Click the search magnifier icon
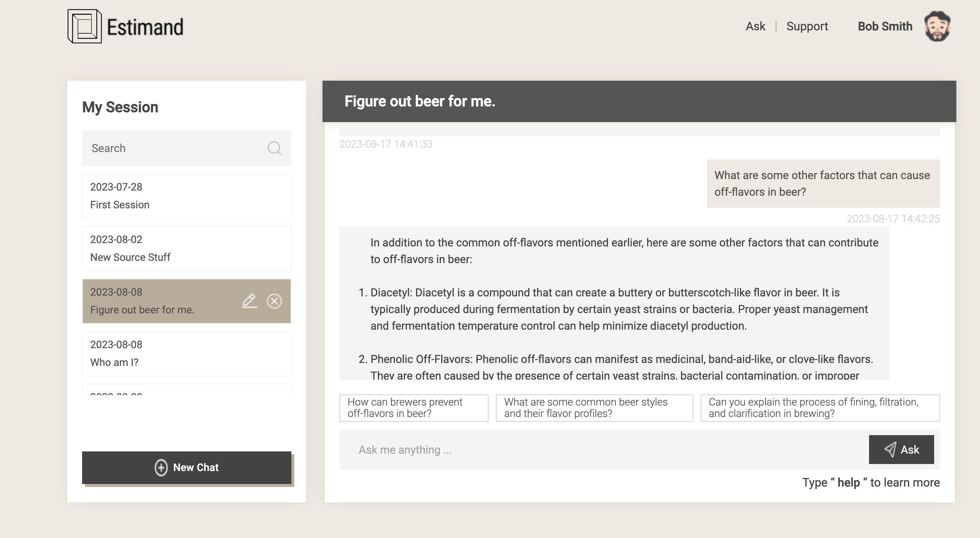Viewport: 980px width, 538px height. click(x=274, y=148)
